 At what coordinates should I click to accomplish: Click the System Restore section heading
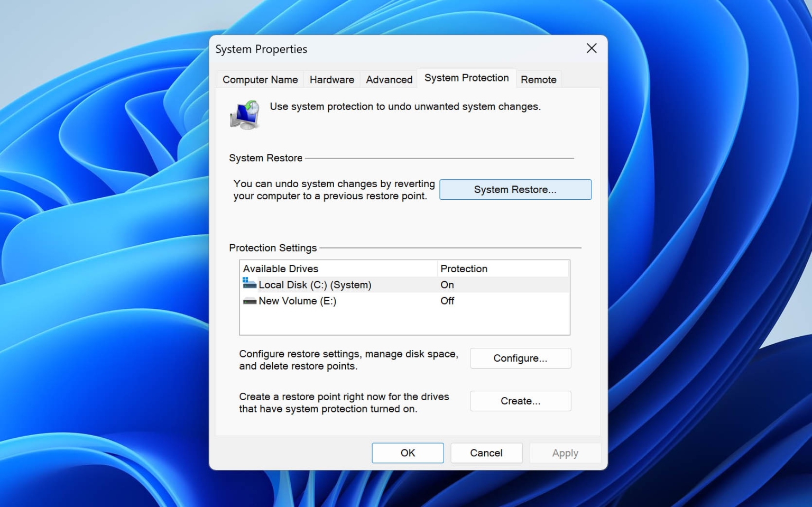tap(265, 158)
